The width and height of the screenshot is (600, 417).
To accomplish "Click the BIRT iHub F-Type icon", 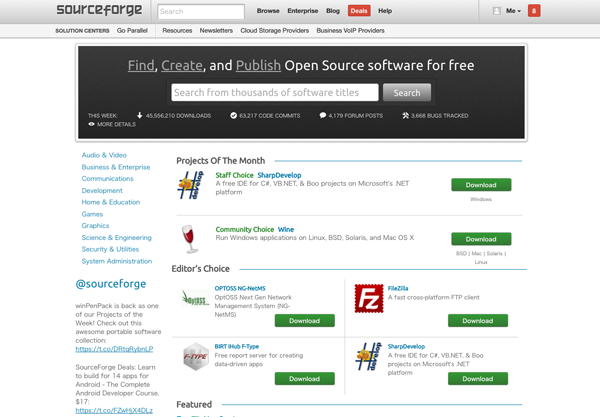I will coord(195,357).
